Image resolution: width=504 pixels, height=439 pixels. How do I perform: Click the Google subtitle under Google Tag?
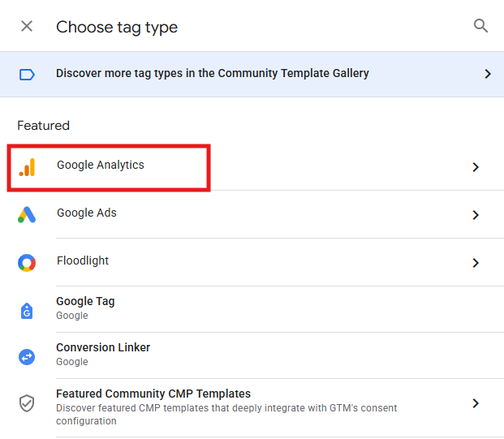(72, 316)
